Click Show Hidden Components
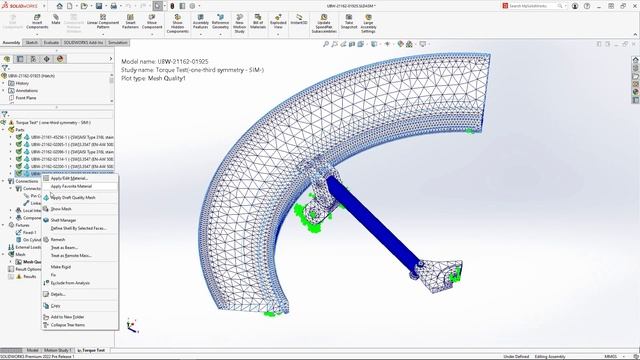 (x=178, y=23)
